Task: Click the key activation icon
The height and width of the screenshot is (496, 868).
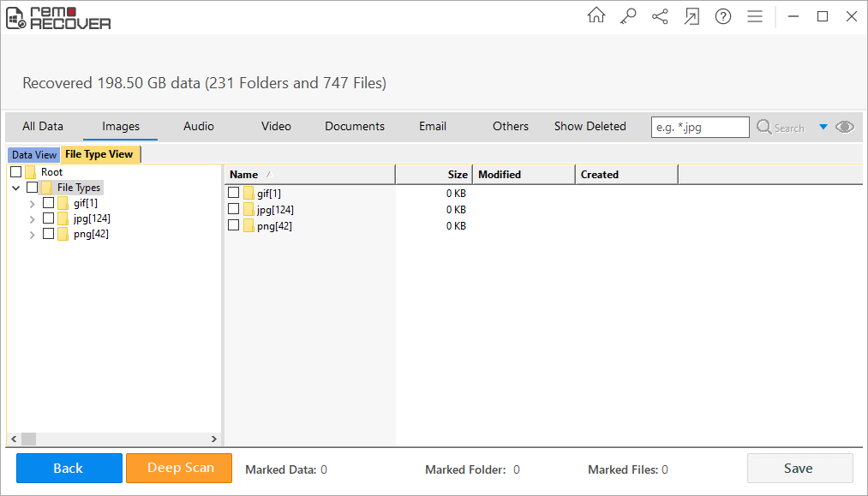Action: (x=628, y=16)
